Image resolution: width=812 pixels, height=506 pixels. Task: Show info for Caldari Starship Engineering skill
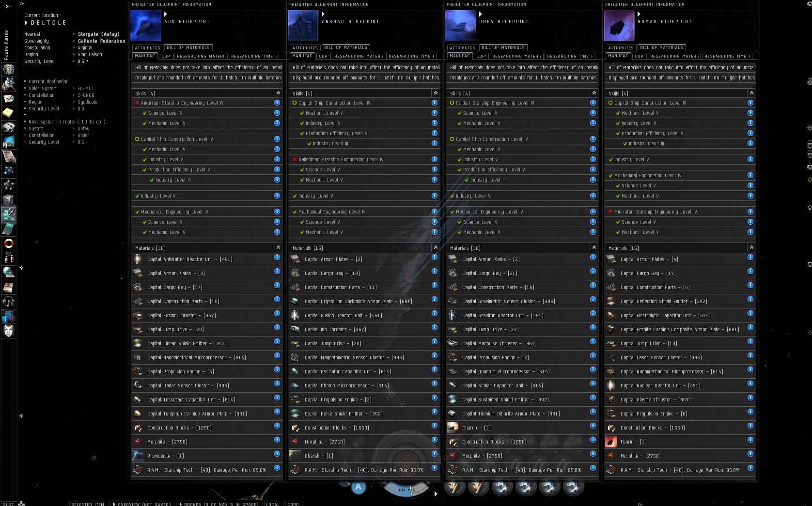click(593, 103)
